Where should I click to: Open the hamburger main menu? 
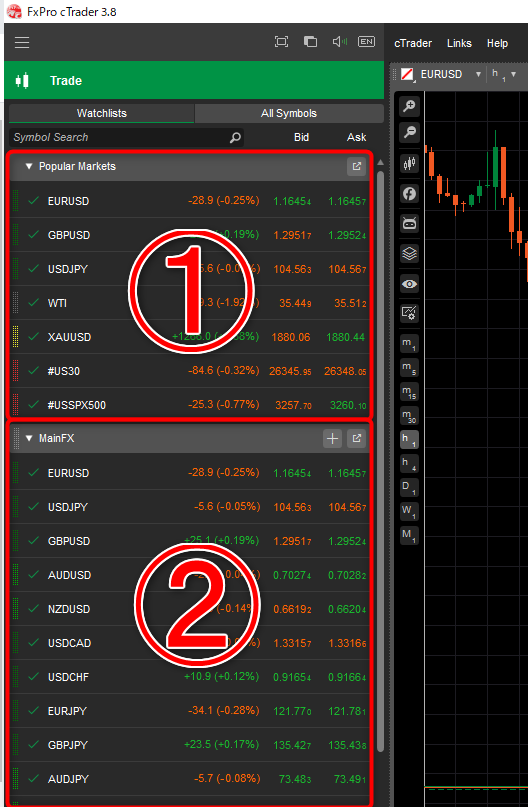click(22, 42)
